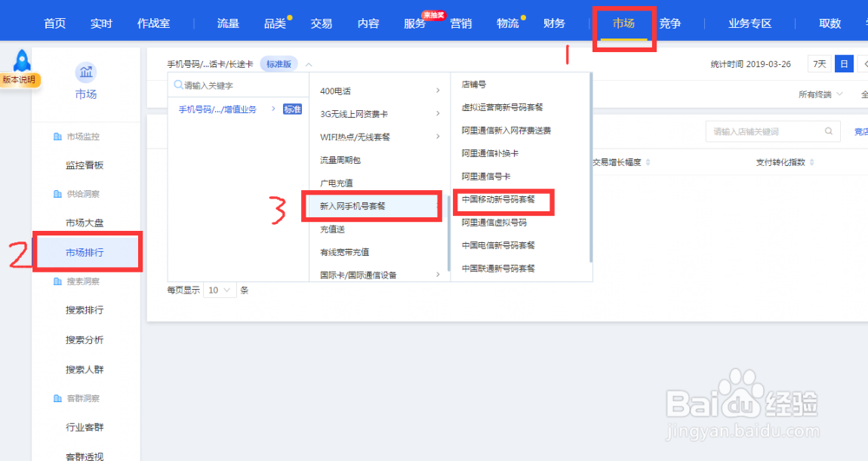This screenshot has width=868, height=461.
Task: Select 流量周期包 category
Action: (340, 160)
